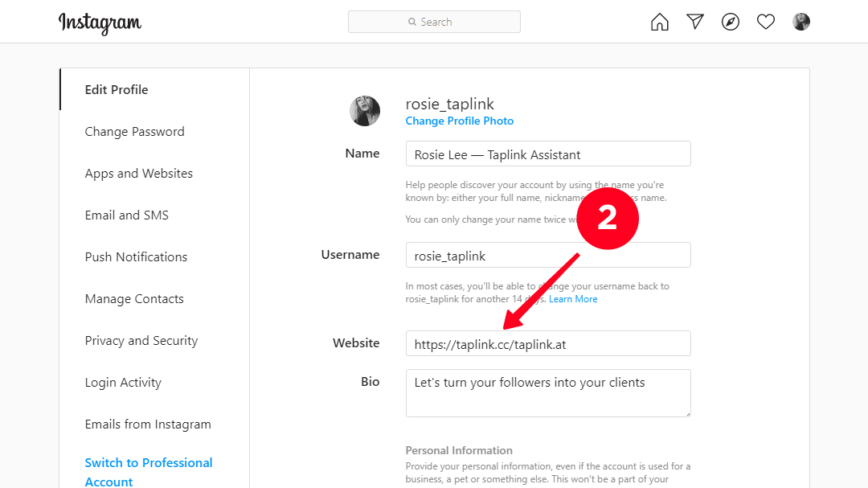Screen dimensions: 868x488
Task: Select Edit Profile in sidebar
Action: coord(117,90)
